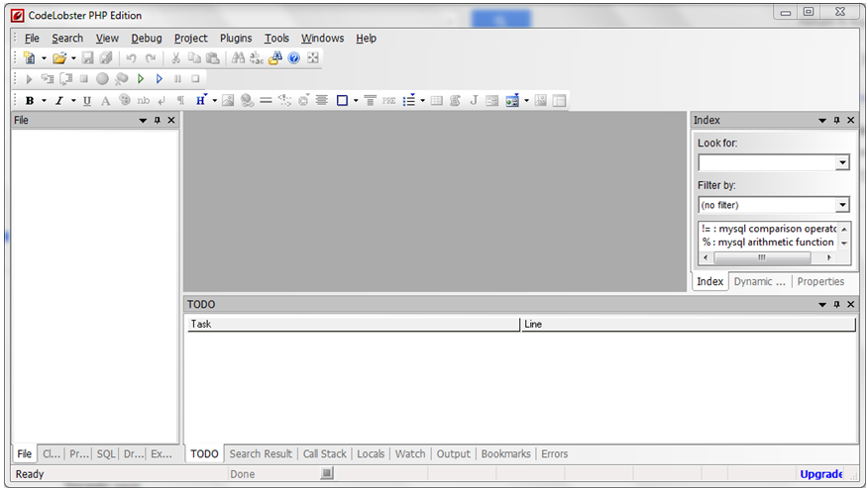
Task: Toggle full screen mode icon
Action: (313, 58)
